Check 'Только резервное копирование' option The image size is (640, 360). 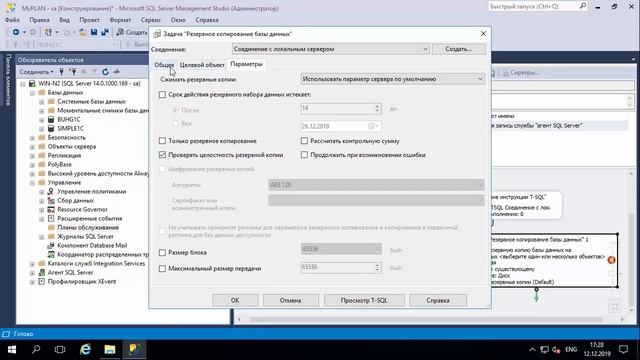click(x=162, y=141)
